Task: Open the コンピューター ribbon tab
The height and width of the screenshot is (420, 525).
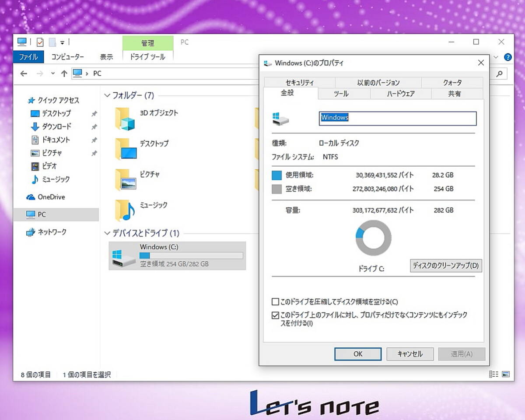Action: click(x=67, y=57)
